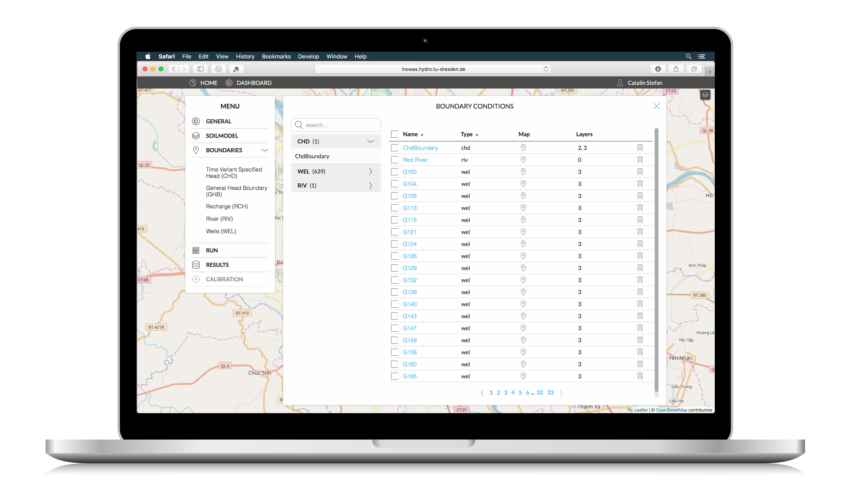
Task: Delete well G149 with trash icon
Action: pos(640,340)
